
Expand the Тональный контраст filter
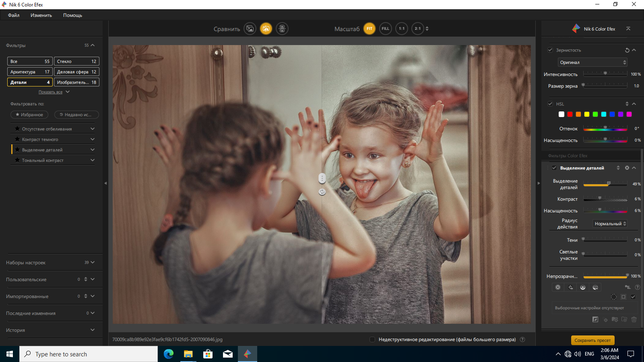[93, 160]
